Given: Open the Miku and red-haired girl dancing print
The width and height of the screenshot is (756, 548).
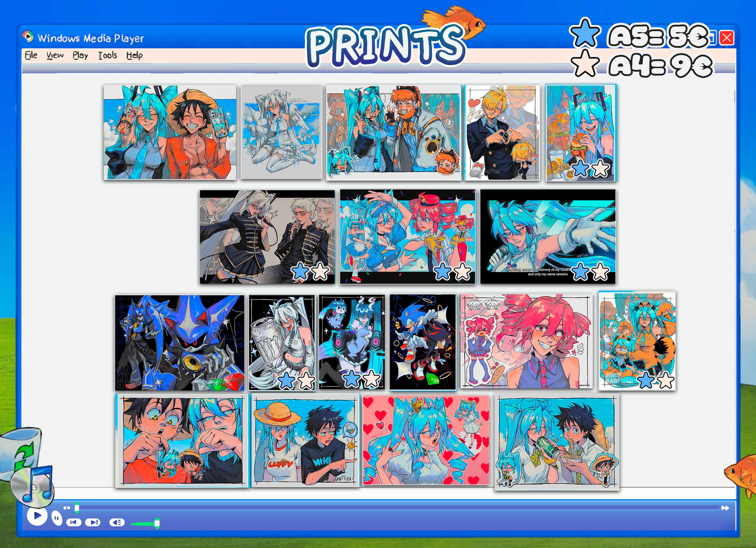Looking at the screenshot, I should click(x=408, y=237).
